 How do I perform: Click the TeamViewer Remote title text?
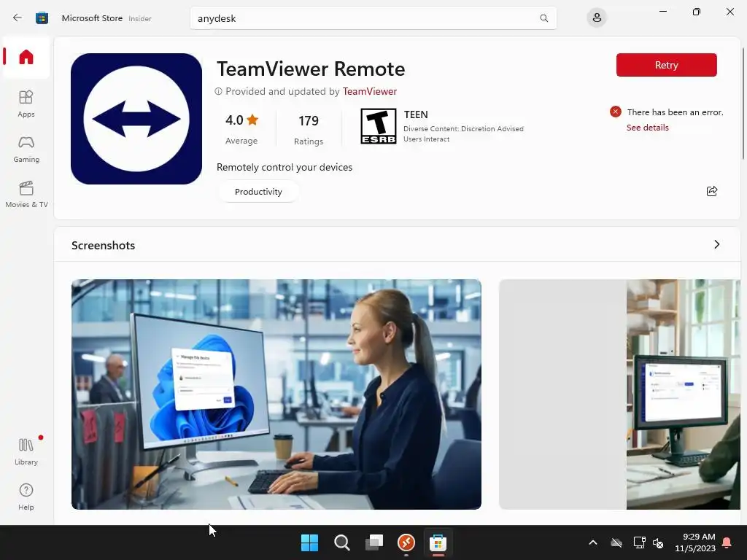click(x=311, y=69)
